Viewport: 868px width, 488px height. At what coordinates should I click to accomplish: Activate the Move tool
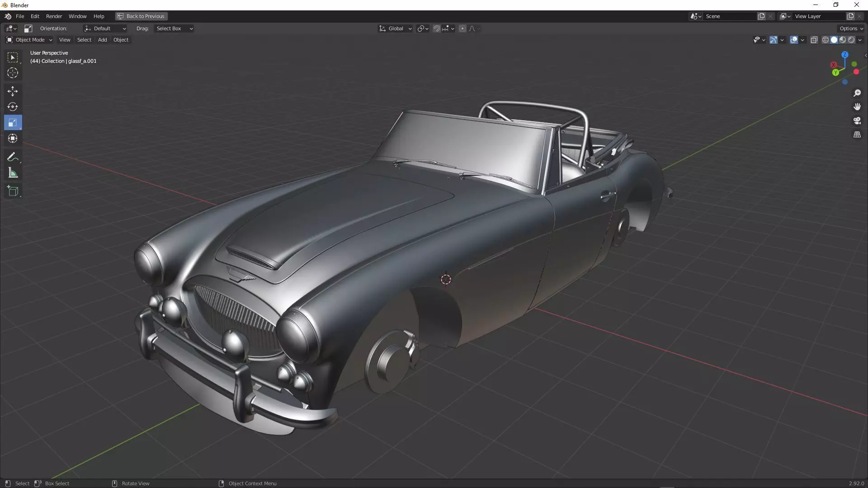[x=13, y=91]
